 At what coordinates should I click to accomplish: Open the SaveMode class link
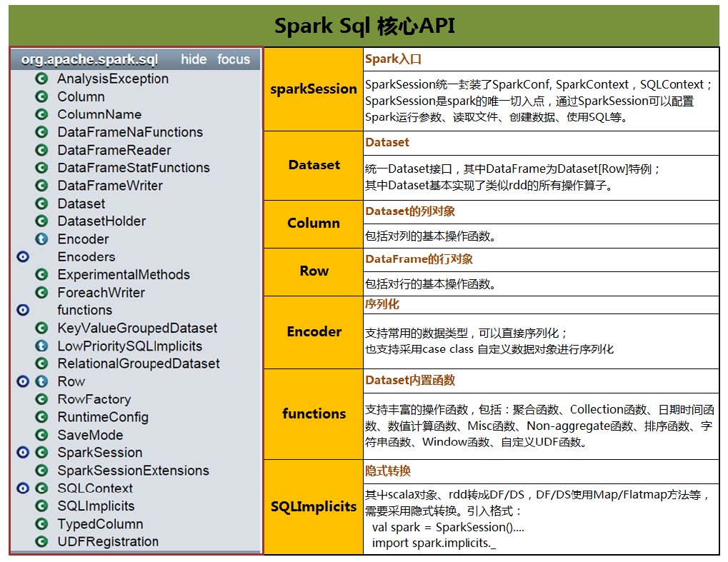(x=90, y=435)
